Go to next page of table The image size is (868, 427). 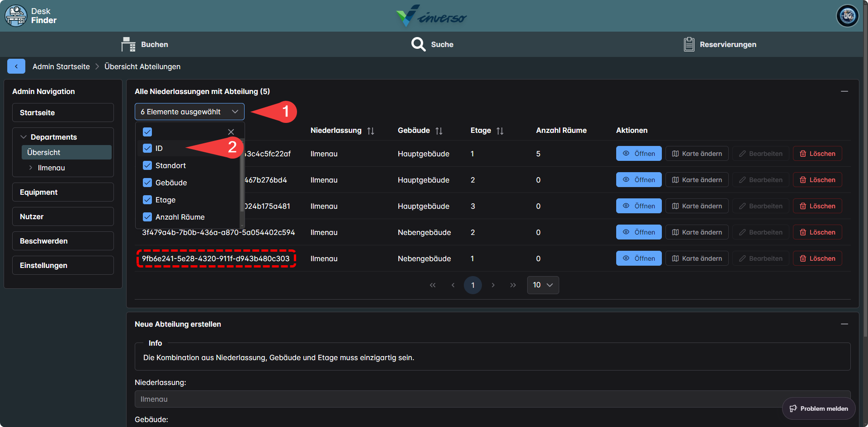tap(493, 285)
